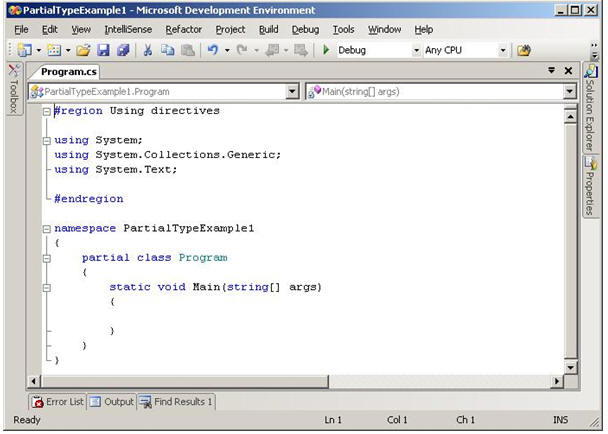608x434 pixels.
Task: Collapse the using statements block
Action: point(47,141)
